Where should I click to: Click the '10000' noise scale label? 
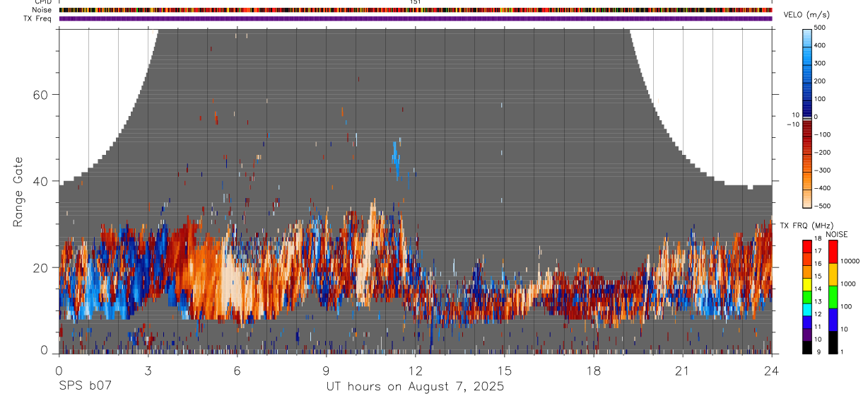850,261
